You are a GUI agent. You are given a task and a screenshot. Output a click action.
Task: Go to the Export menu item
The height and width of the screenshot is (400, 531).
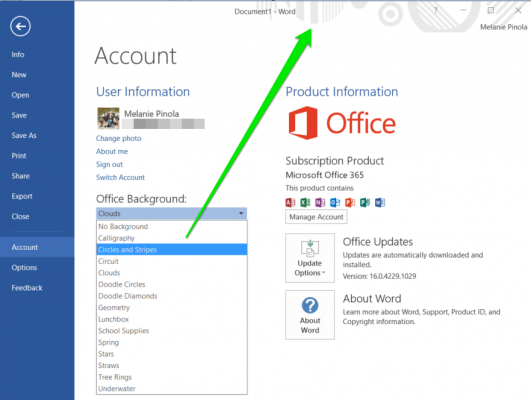tap(22, 196)
